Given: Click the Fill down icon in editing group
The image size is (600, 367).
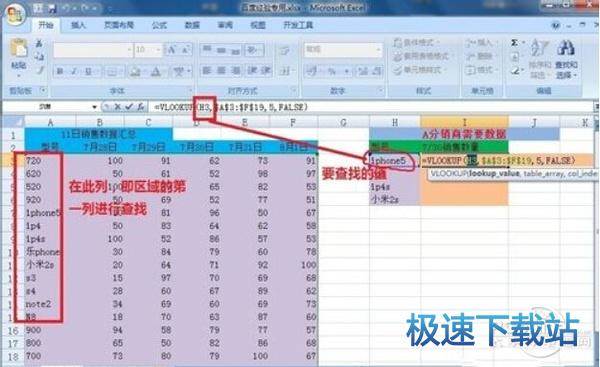Looking at the screenshot, I should [515, 57].
